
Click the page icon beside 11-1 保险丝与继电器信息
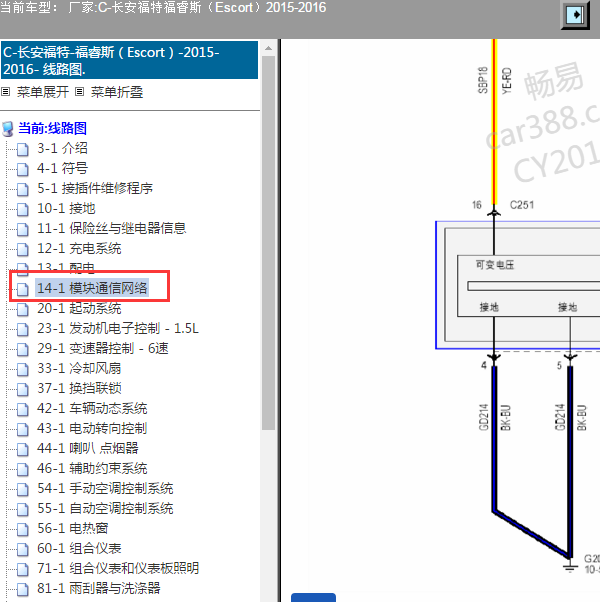pos(23,229)
